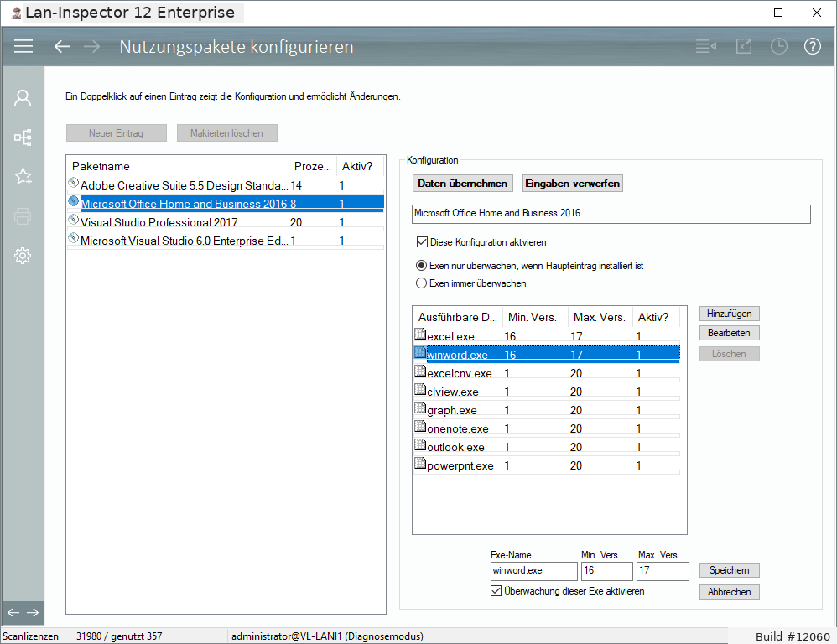Image resolution: width=837 pixels, height=644 pixels.
Task: Click exe list 'Max. Vers.' column header
Action: [x=600, y=318]
